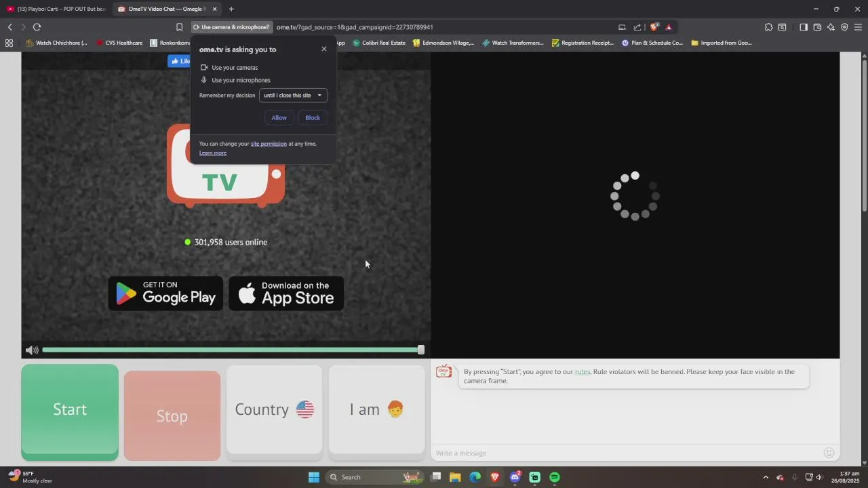This screenshot has height=488, width=868.
Task: Open the rules link in chat notice
Action: (x=583, y=372)
